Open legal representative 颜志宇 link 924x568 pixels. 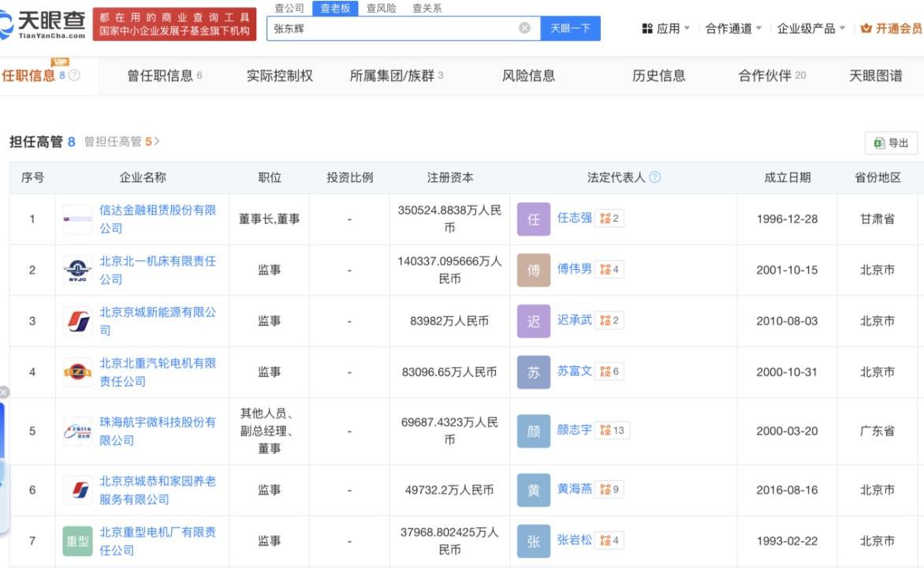click(x=575, y=429)
